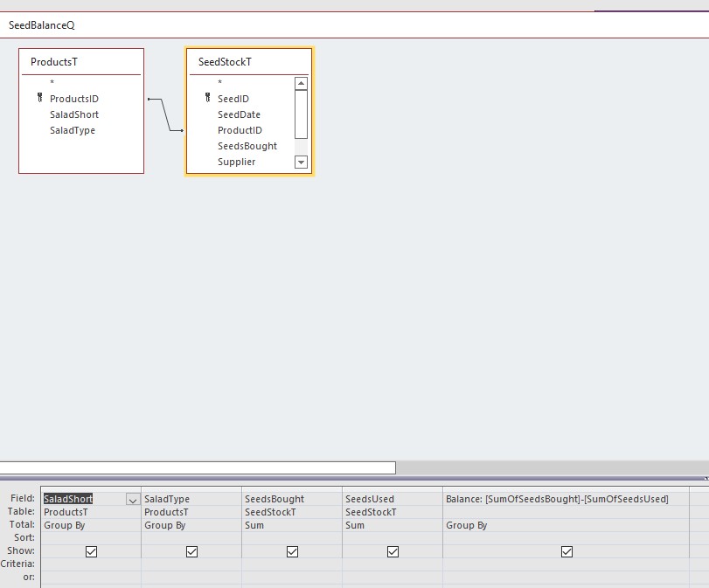
Task: Click the scroll up arrow in SeedStockT list
Action: tap(301, 84)
